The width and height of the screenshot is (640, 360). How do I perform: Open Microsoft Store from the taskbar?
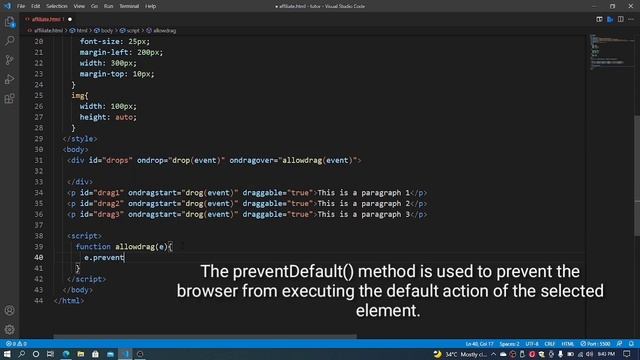[95, 354]
